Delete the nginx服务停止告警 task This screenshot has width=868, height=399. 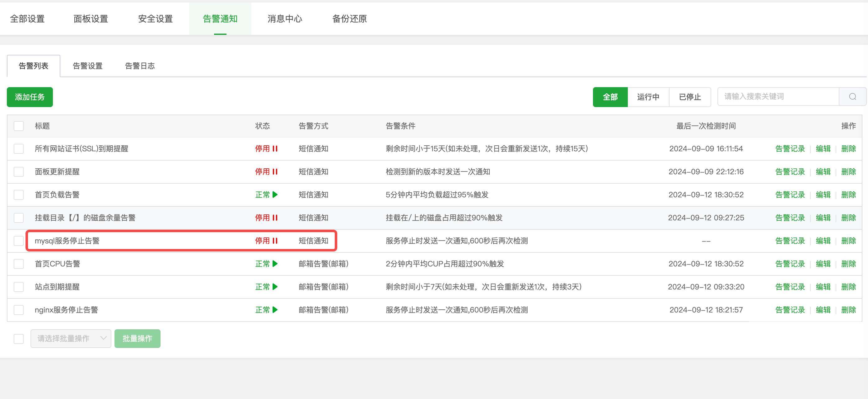848,310
